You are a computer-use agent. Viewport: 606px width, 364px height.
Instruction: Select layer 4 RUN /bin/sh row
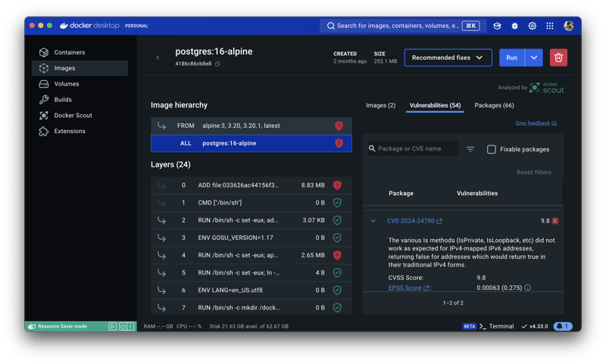[251, 255]
